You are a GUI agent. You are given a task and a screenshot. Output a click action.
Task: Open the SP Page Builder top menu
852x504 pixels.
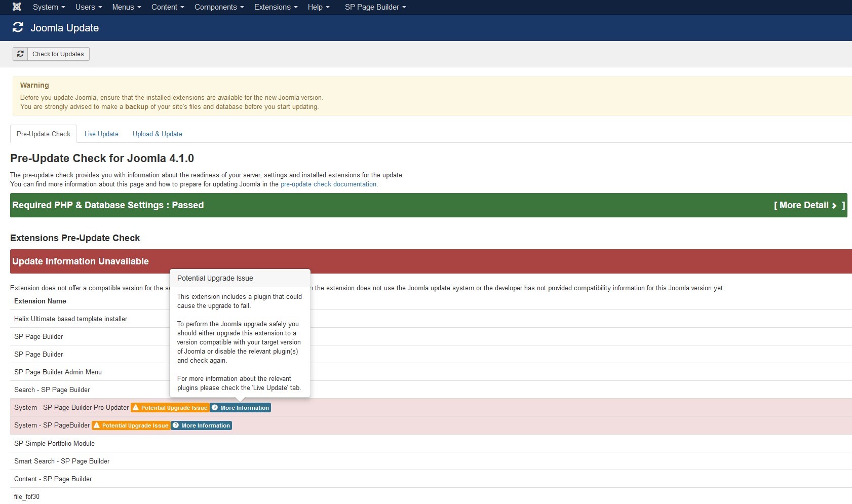(x=375, y=7)
